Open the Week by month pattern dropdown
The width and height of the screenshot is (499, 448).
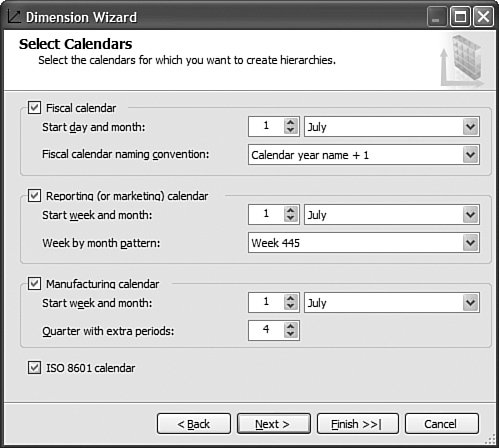pyautogui.click(x=364, y=243)
